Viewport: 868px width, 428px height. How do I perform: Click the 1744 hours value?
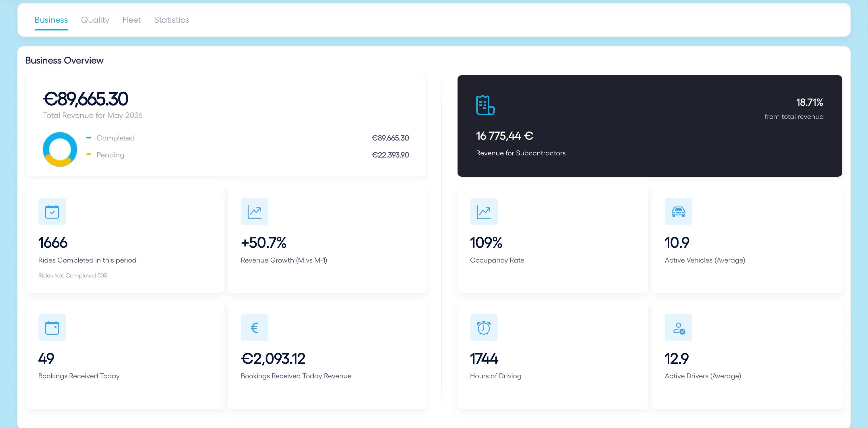(x=484, y=359)
